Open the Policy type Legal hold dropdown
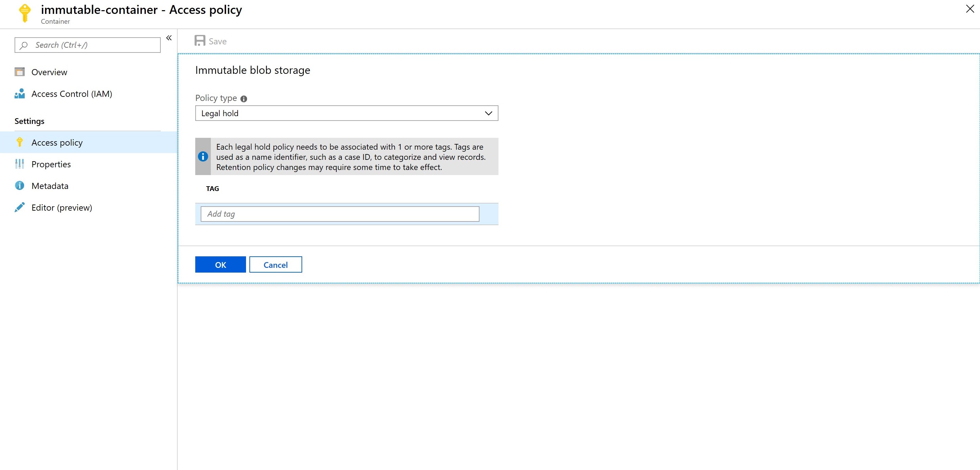This screenshot has height=470, width=980. pyautogui.click(x=346, y=113)
